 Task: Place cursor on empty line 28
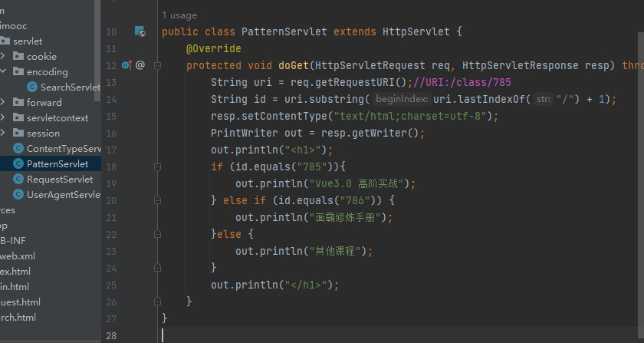tap(307, 335)
